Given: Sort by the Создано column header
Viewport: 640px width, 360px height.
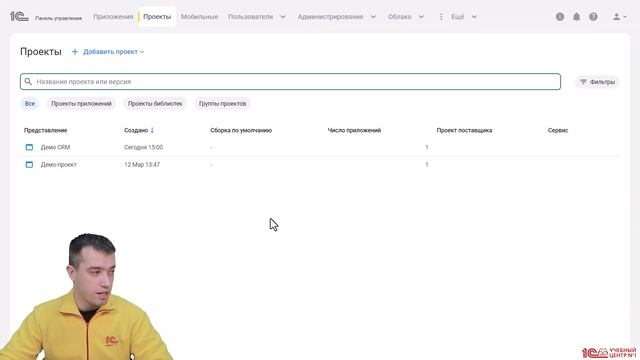Looking at the screenshot, I should [136, 130].
